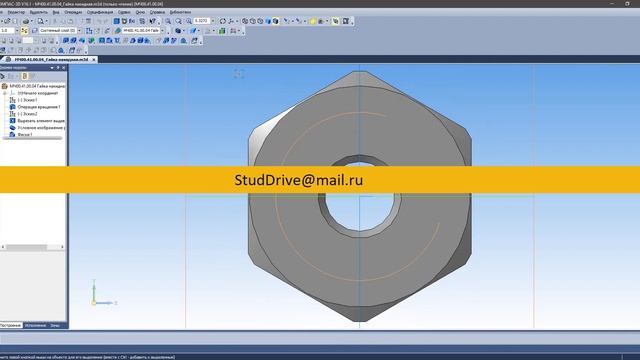Click the green block icon in second toolbar

(222, 31)
